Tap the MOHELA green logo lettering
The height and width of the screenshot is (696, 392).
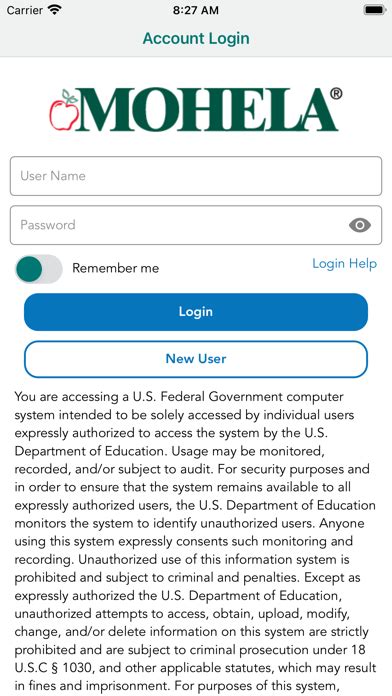(206, 110)
